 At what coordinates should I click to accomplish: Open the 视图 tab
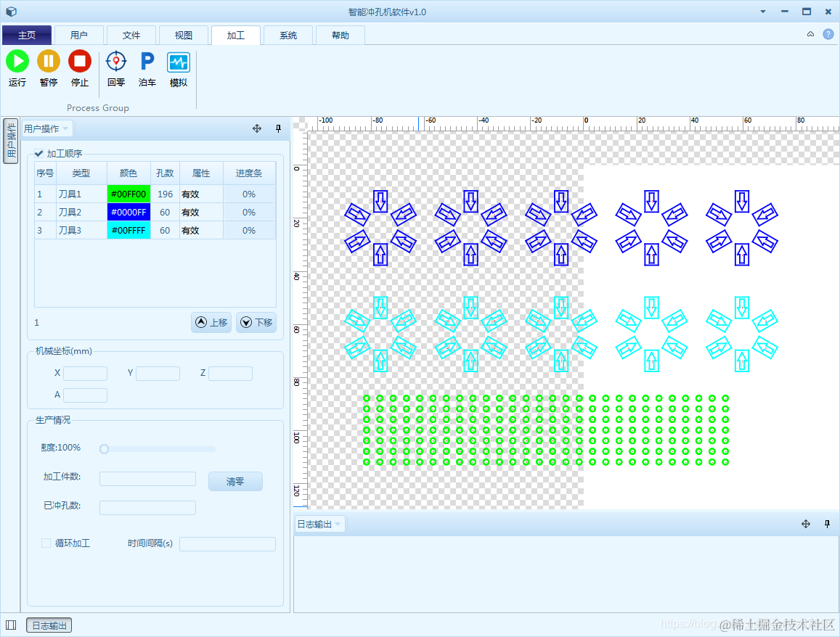pos(183,36)
